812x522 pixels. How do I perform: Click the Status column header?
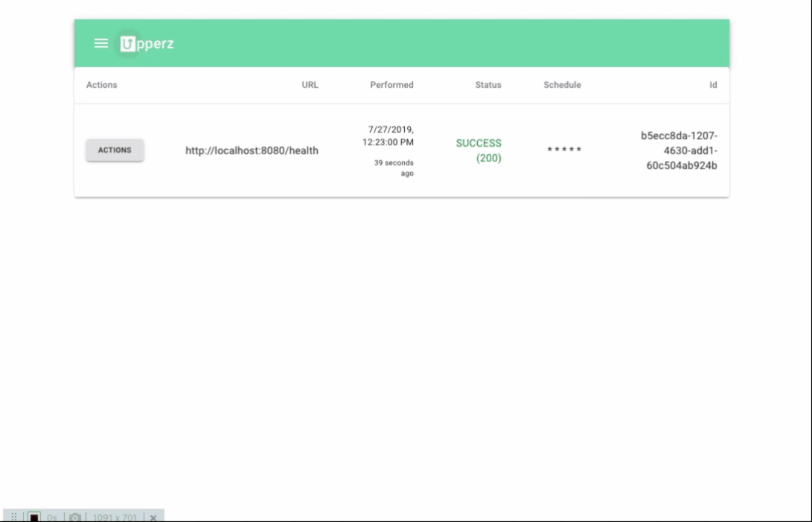487,85
